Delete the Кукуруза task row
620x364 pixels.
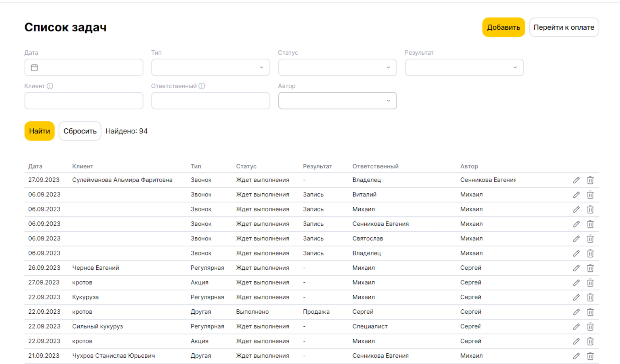point(590,297)
